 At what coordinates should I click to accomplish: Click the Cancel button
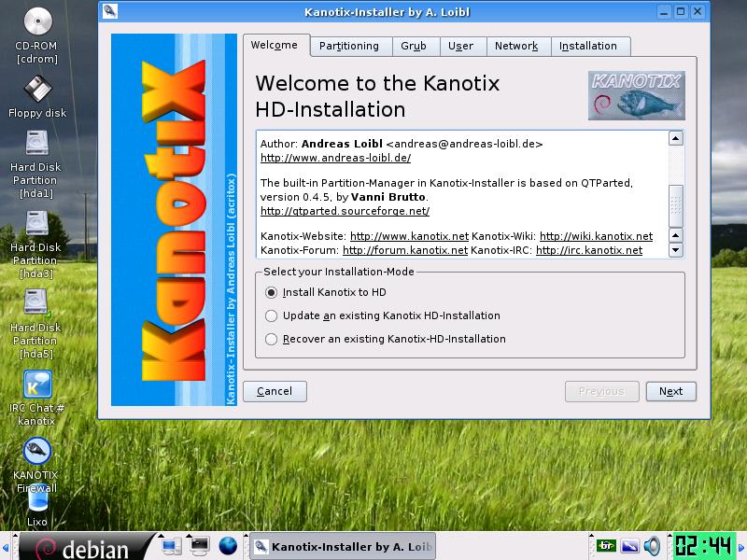tap(275, 391)
